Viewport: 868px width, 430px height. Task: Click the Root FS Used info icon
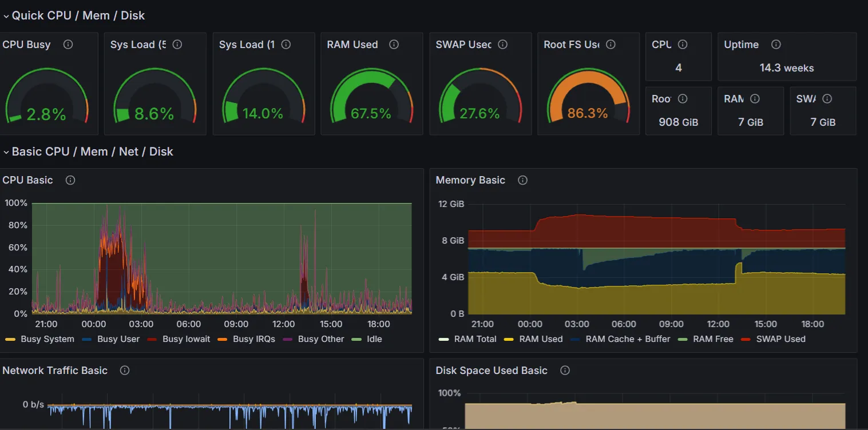pyautogui.click(x=611, y=45)
